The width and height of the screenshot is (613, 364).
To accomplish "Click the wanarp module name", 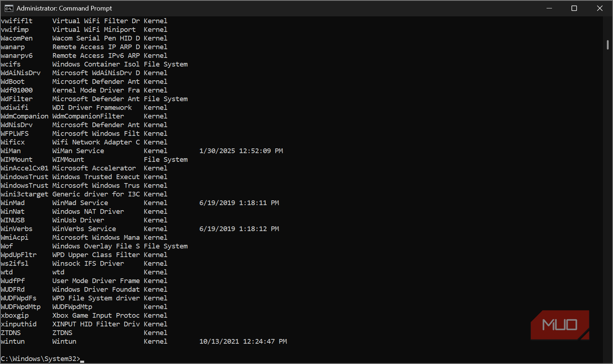I will point(13,47).
